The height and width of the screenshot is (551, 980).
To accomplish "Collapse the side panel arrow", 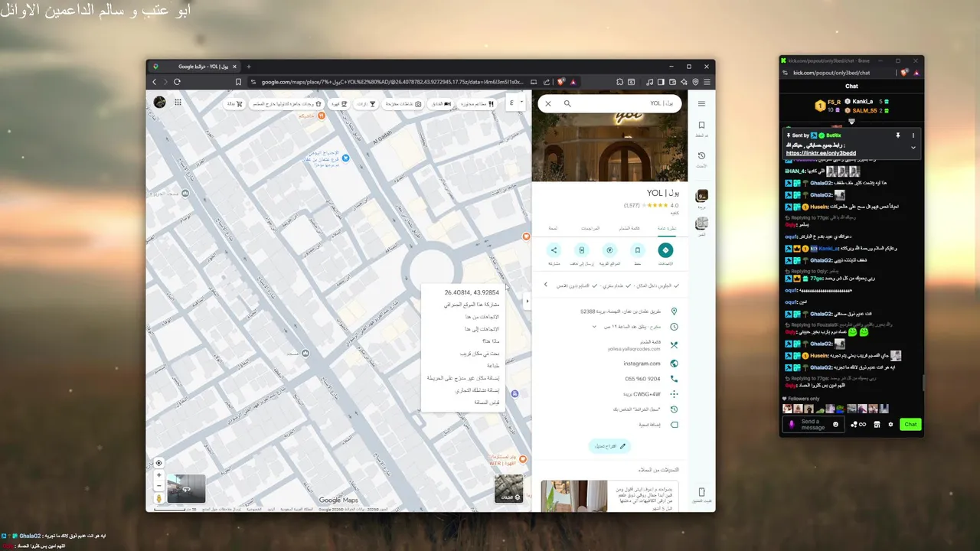I will point(528,302).
